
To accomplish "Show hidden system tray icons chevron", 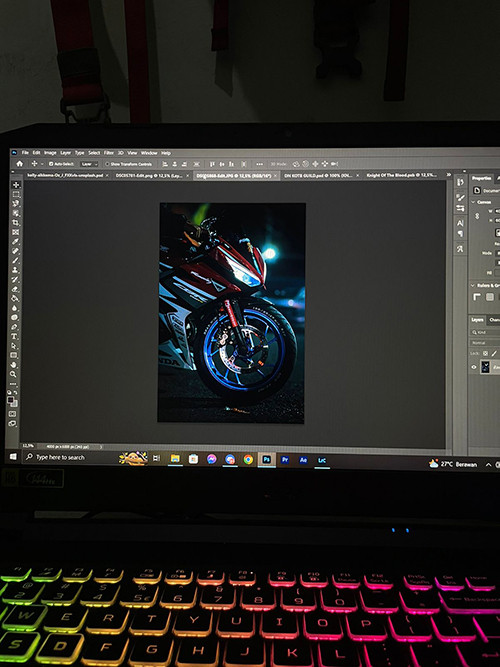I will click(488, 465).
